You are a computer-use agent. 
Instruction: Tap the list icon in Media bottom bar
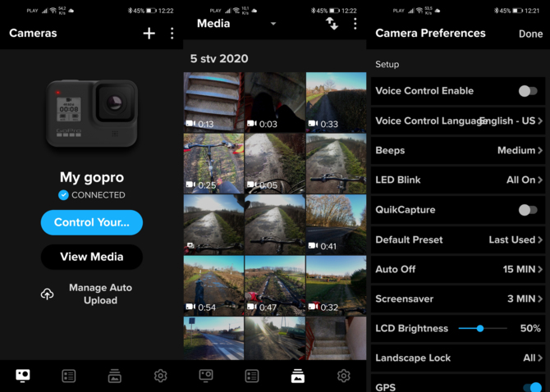point(252,376)
